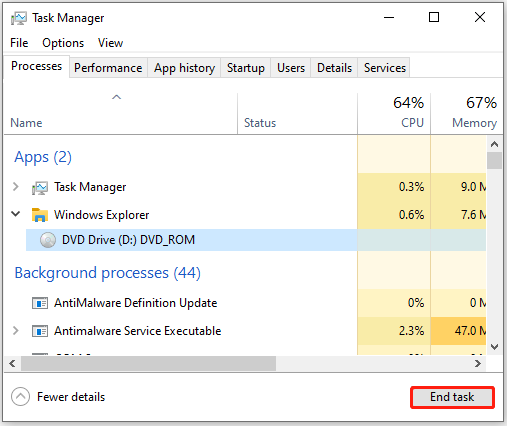Click the Windows Explorer folder icon
Viewport: 507px width, 426px height.
40,215
